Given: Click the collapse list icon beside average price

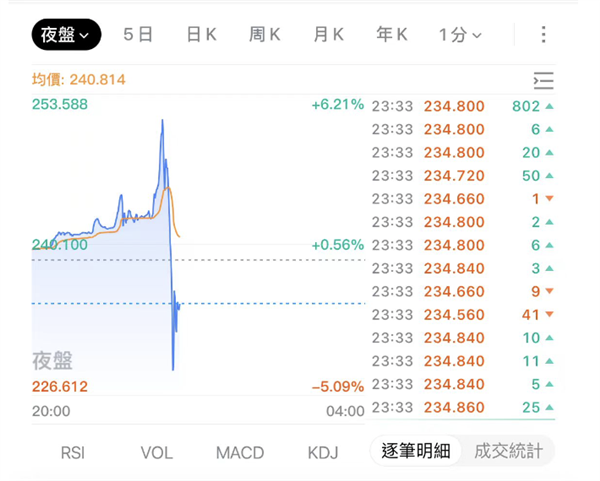Looking at the screenshot, I should tap(543, 81).
